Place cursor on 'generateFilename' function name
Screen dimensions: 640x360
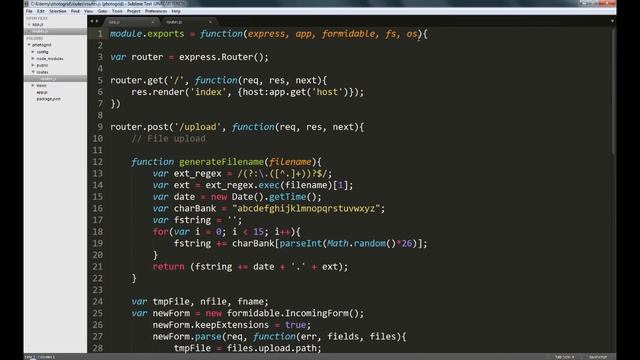point(221,162)
